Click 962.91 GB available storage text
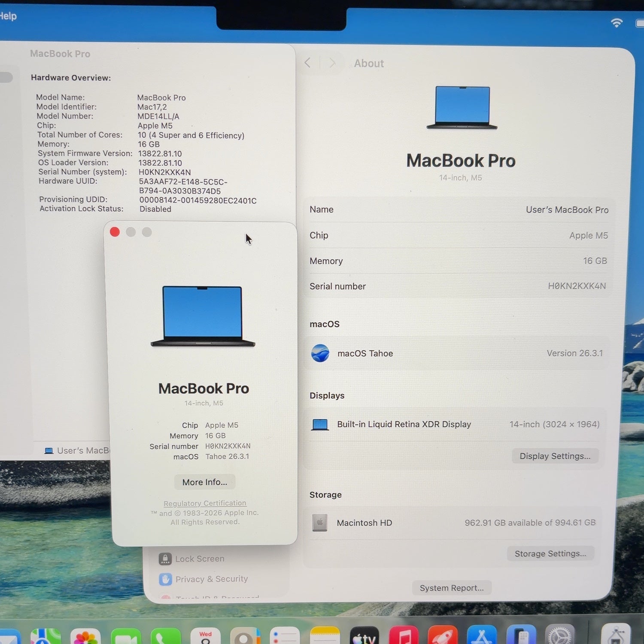 pyautogui.click(x=530, y=522)
